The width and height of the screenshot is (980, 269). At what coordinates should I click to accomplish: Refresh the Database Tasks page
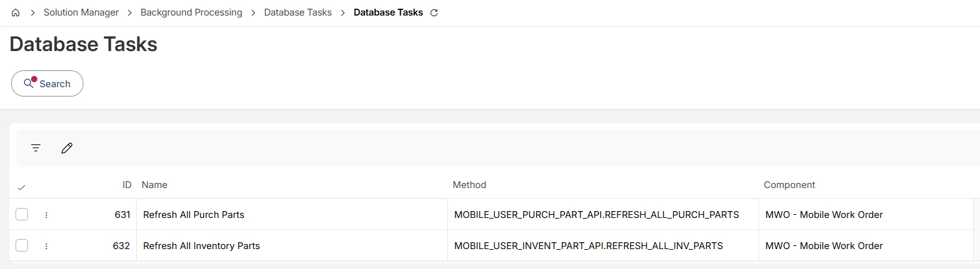(x=434, y=12)
